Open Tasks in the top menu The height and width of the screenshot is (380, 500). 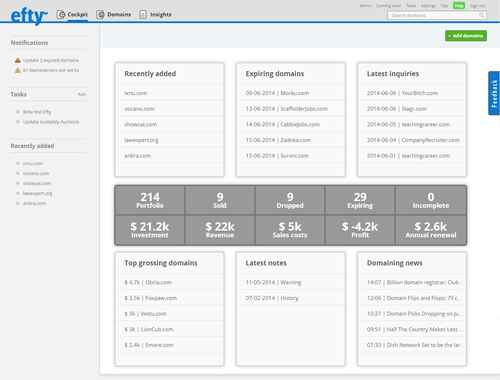(411, 6)
